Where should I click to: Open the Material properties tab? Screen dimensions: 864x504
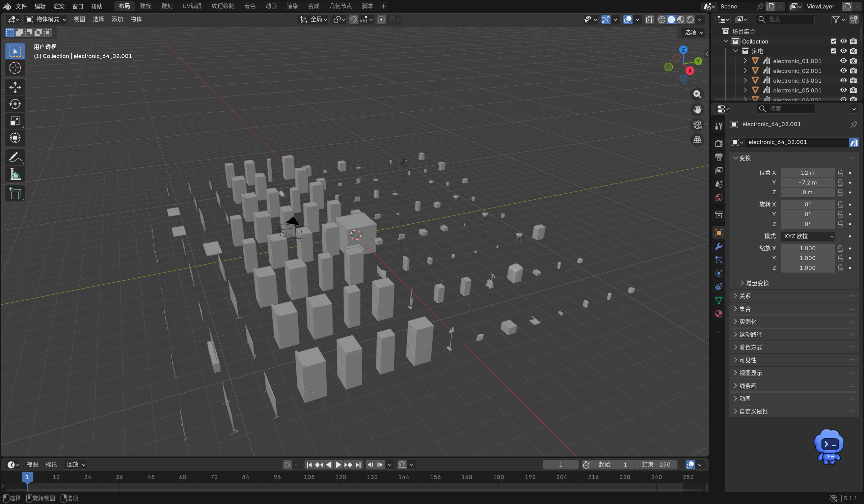pyautogui.click(x=719, y=314)
